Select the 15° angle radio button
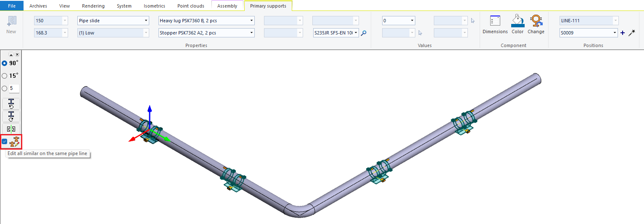The height and width of the screenshot is (224, 644). pos(5,76)
